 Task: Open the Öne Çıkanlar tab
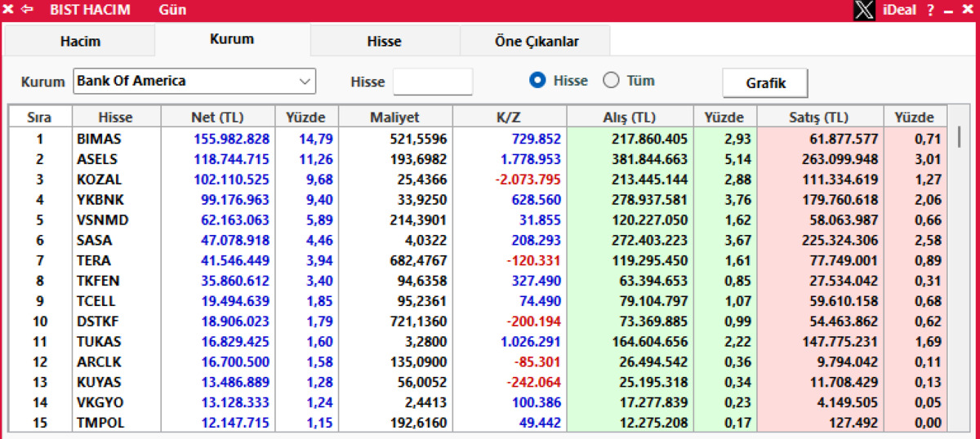[537, 41]
